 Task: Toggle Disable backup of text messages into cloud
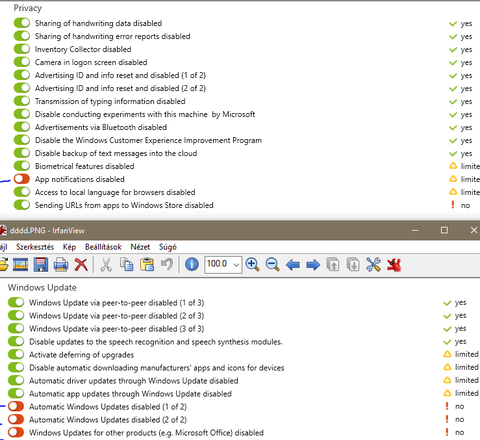[x=22, y=153]
